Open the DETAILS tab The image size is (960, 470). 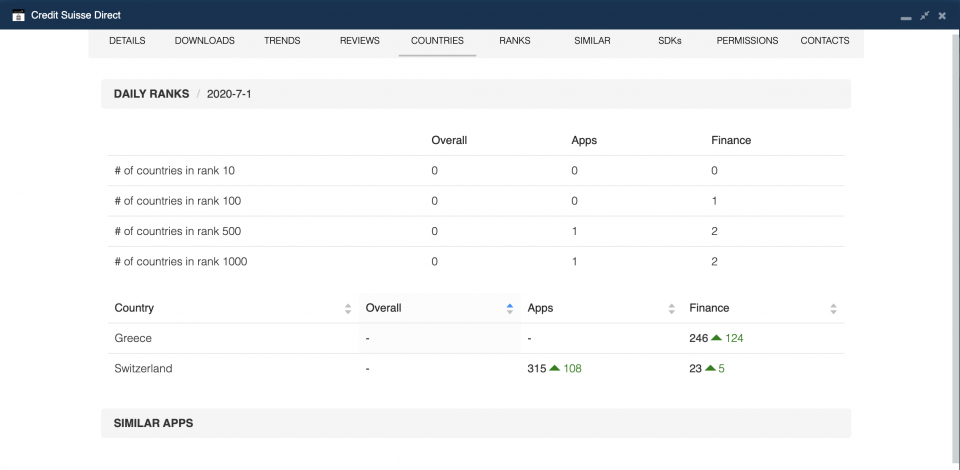point(127,41)
